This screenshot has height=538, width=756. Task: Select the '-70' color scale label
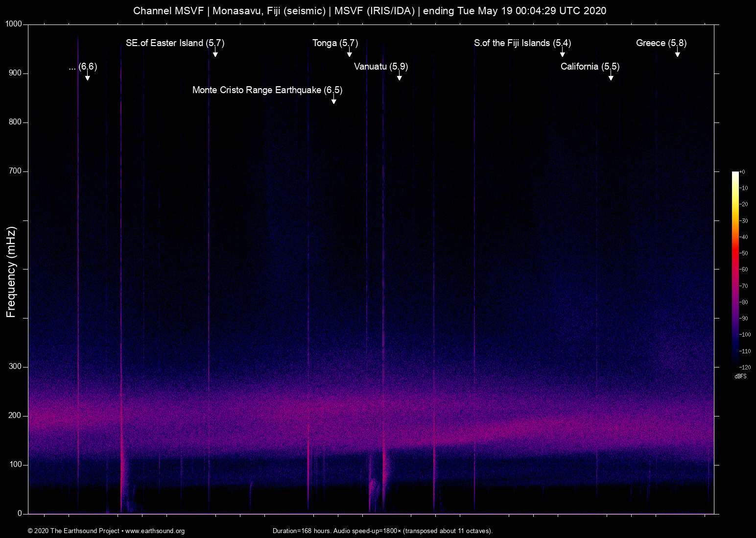pos(743,286)
